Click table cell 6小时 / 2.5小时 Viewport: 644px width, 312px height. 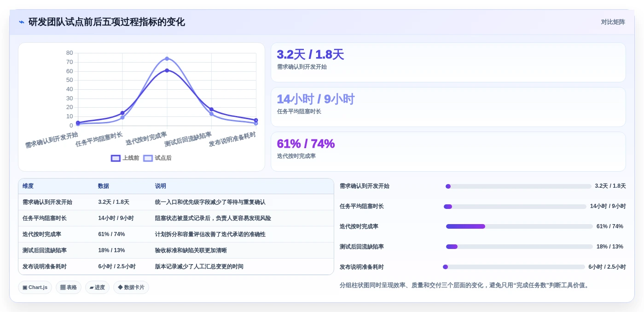point(117,266)
